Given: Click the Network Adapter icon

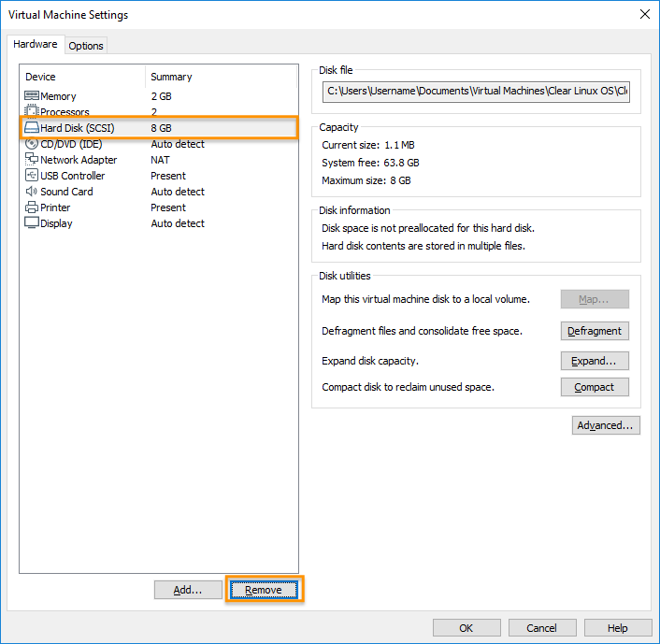Looking at the screenshot, I should [32, 159].
